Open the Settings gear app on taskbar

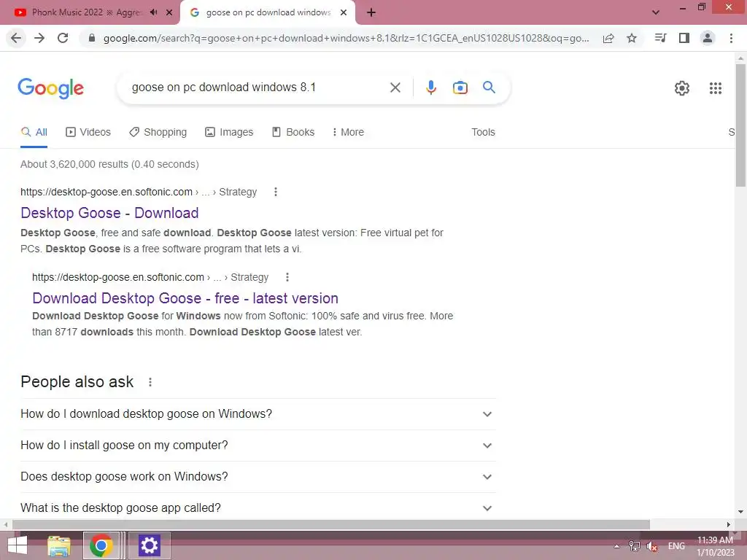(x=149, y=545)
